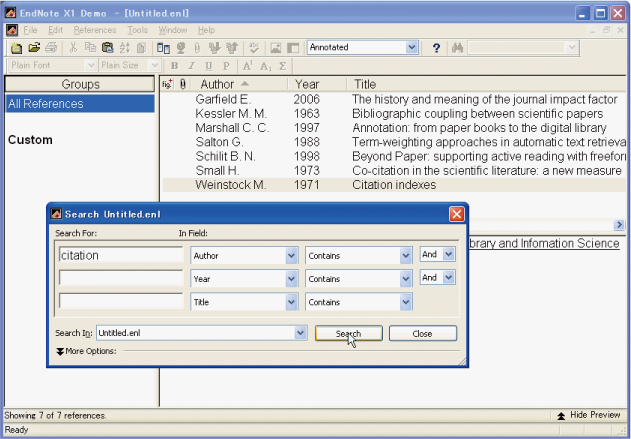The width and height of the screenshot is (631, 439).
Task: Click the Print toolbar icon
Action: coord(51,48)
